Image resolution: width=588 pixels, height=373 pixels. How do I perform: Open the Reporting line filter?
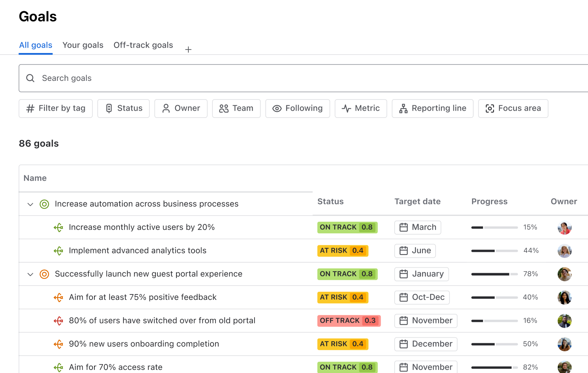click(x=432, y=108)
